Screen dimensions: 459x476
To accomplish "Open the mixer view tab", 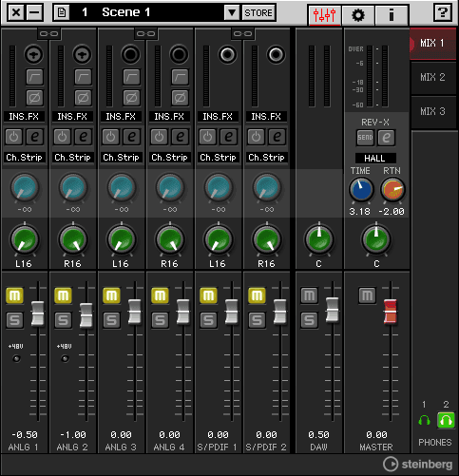I will [324, 15].
